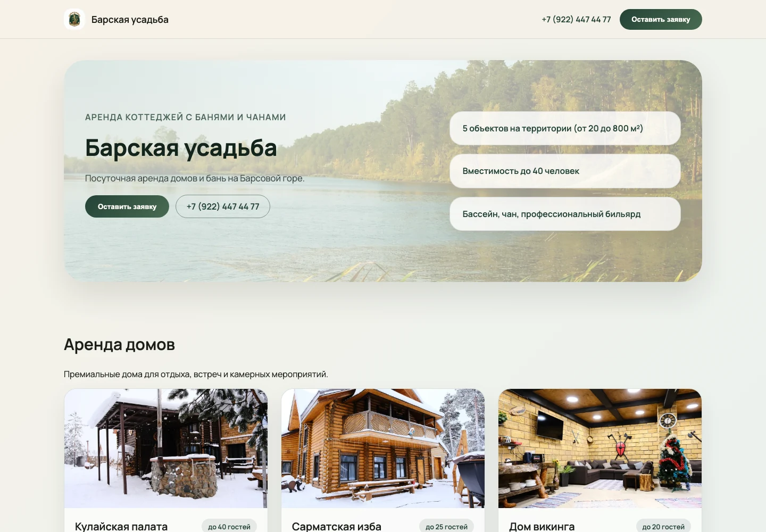
Task: Click the Сарматская изба card title
Action: (337, 526)
